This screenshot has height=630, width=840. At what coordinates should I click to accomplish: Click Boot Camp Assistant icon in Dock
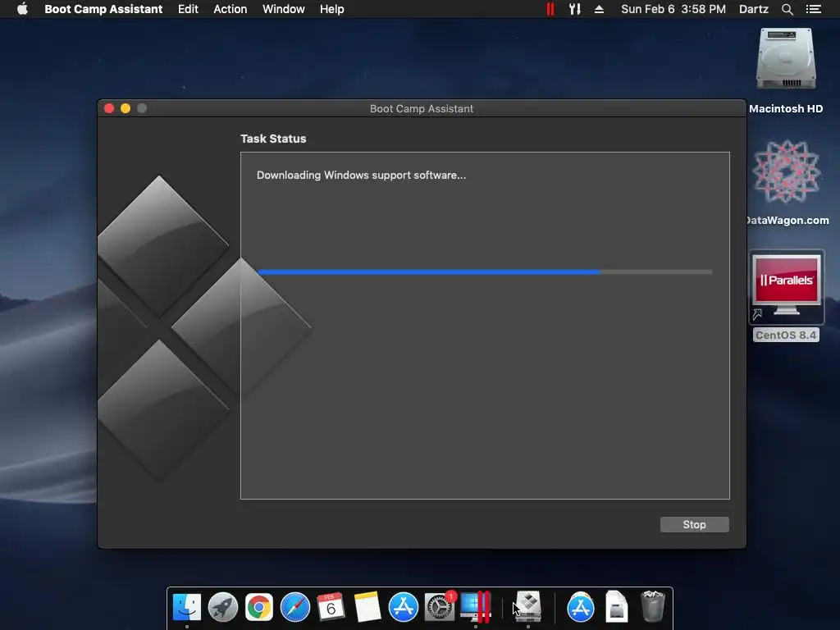pyautogui.click(x=528, y=608)
